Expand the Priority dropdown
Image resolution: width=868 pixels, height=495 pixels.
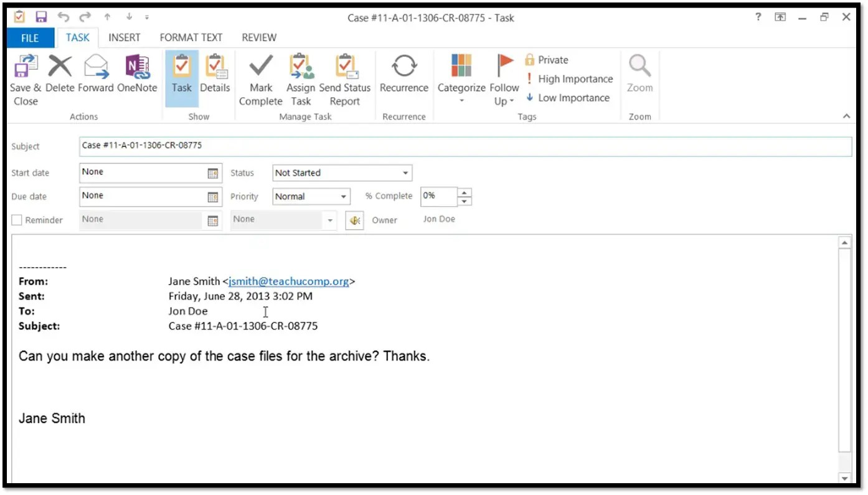tap(344, 197)
